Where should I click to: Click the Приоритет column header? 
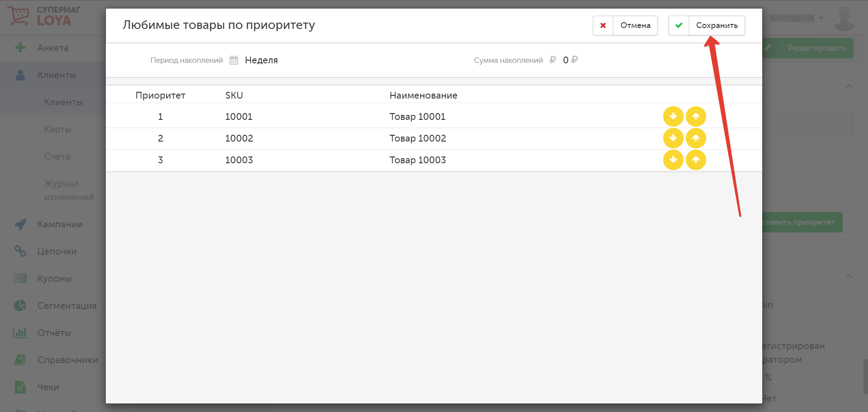pos(160,95)
